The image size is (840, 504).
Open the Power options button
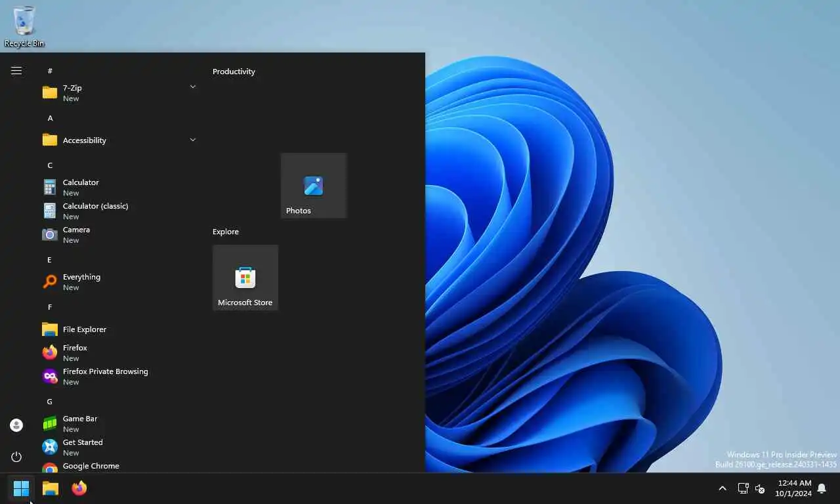[16, 457]
